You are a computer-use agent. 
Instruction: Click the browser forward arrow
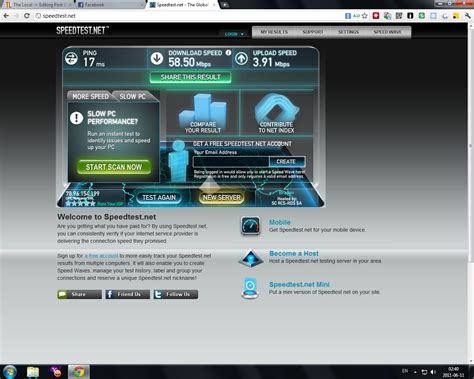point(16,16)
